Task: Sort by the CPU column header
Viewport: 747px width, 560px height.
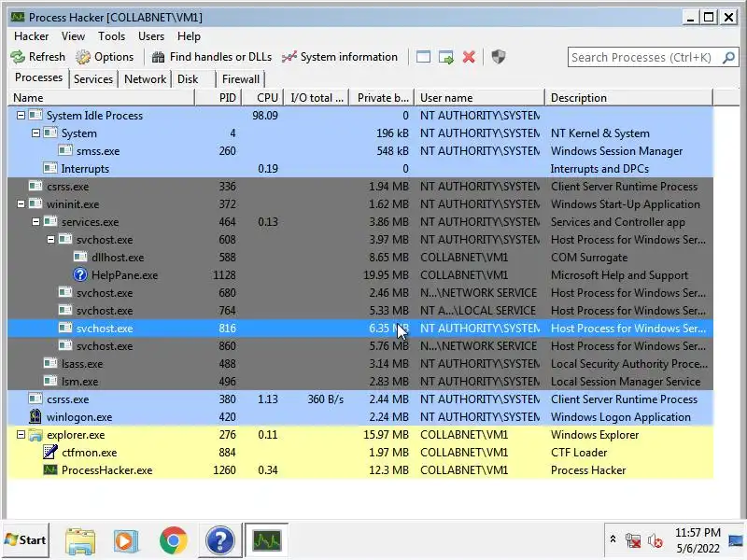Action: tap(263, 98)
